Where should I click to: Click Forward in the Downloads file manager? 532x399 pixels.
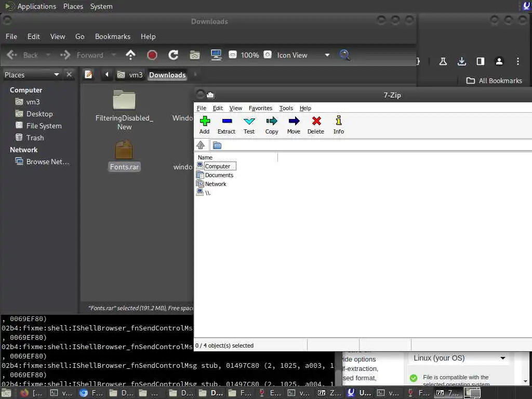(x=82, y=55)
